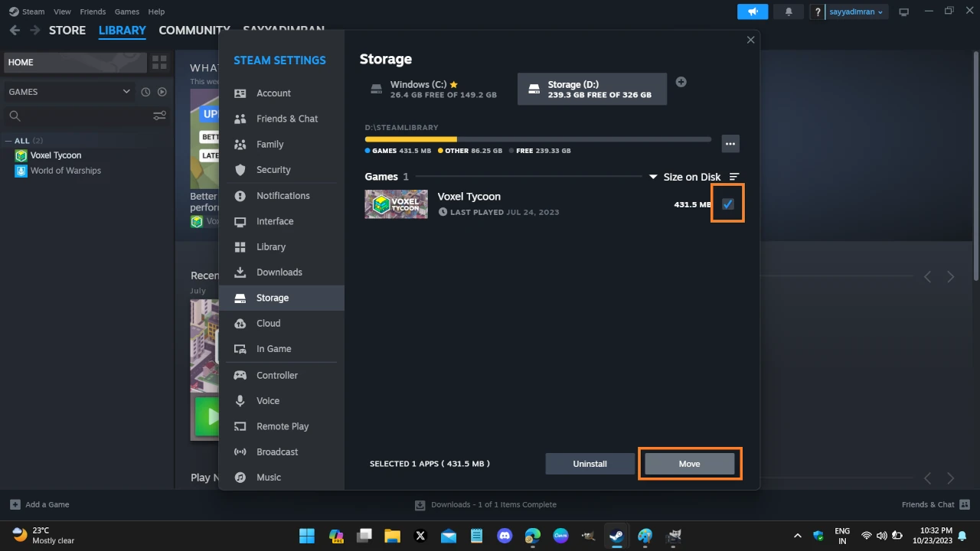Viewport: 980px width, 551px height.
Task: Click the weather widget on taskbar
Action: 43,535
